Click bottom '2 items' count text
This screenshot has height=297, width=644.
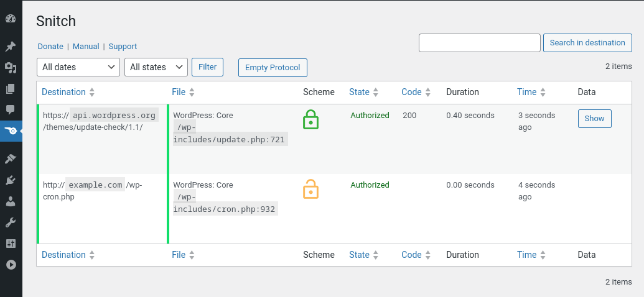[x=618, y=282]
